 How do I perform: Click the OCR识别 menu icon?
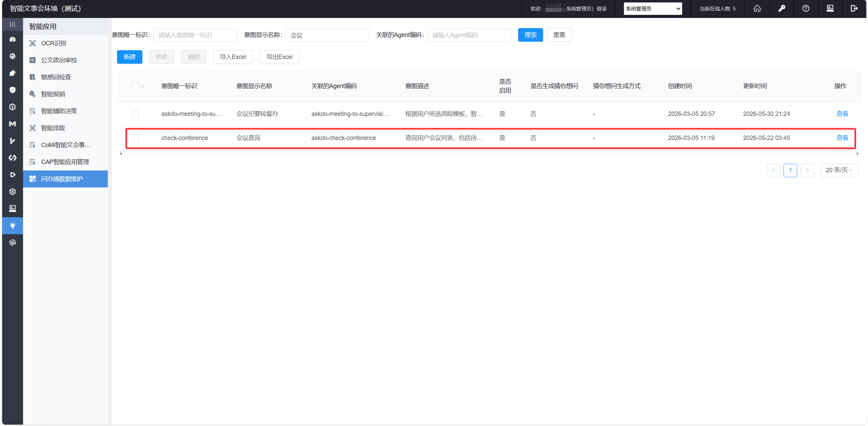click(33, 43)
